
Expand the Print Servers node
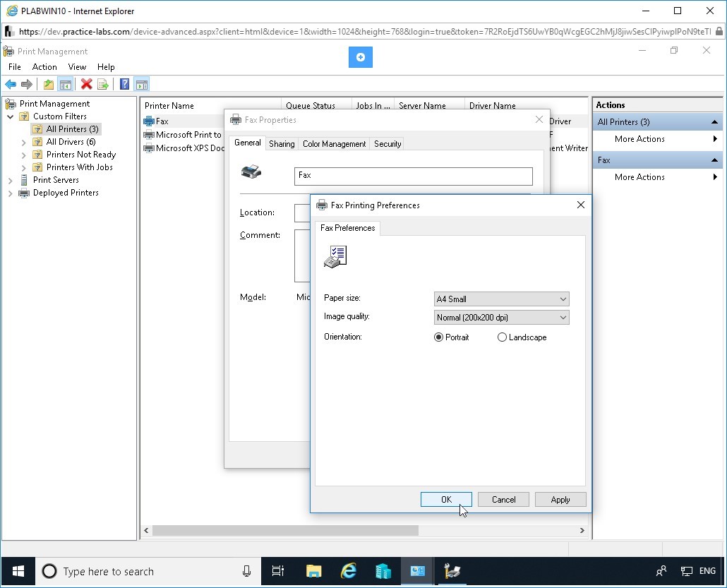click(10, 181)
